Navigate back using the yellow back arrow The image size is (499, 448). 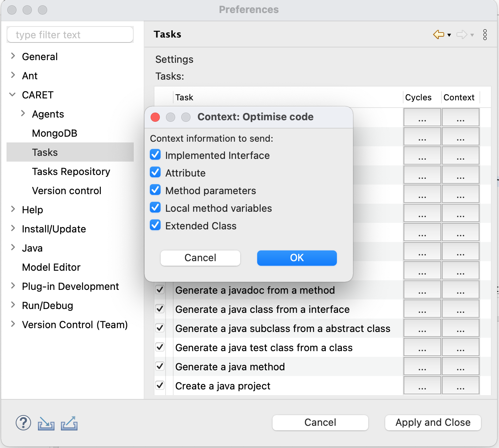(x=438, y=34)
